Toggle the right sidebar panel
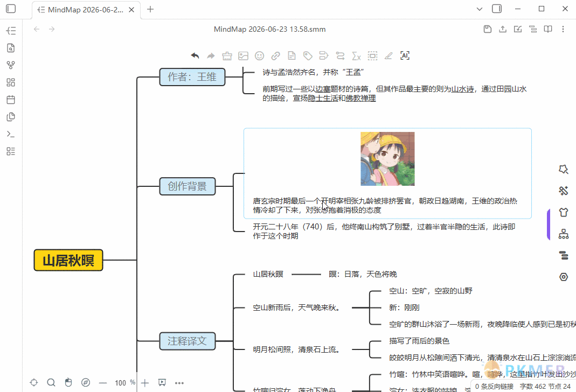Screen dimensions: 576x392 (x=497, y=9)
